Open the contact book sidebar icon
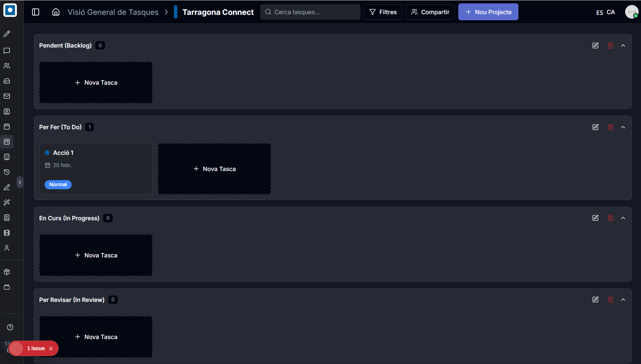This screenshot has width=641, height=364. [7, 111]
